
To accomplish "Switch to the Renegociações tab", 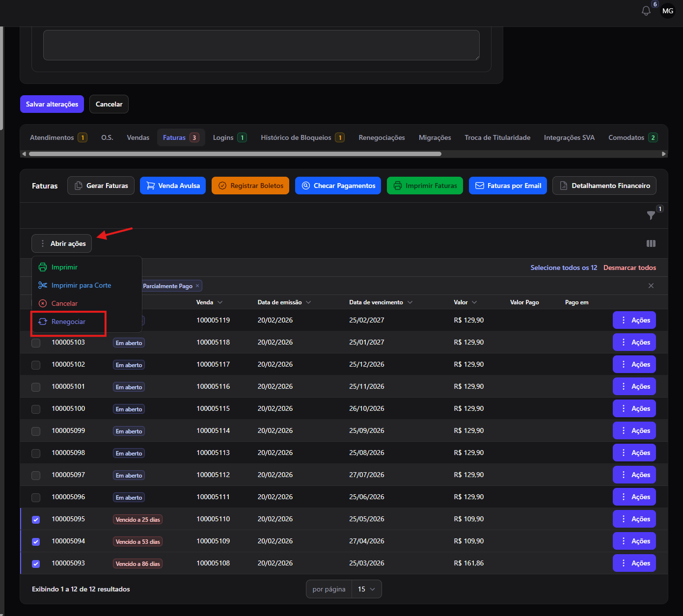I will (x=382, y=137).
